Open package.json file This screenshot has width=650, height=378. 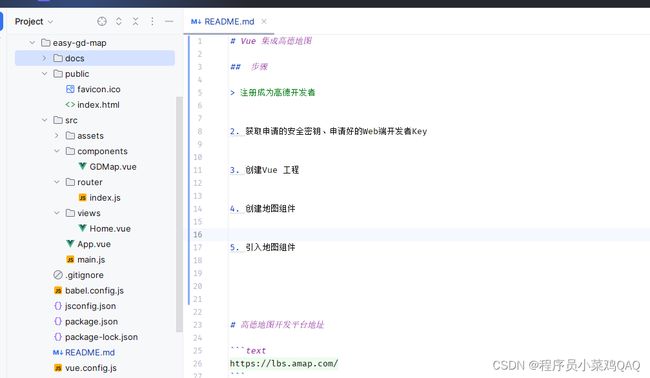tap(91, 321)
